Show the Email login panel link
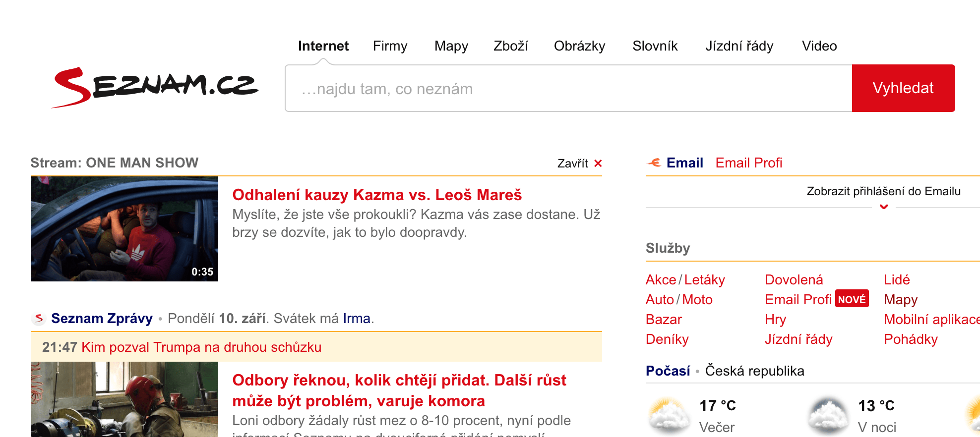Image resolution: width=980 pixels, height=437 pixels. [x=883, y=191]
